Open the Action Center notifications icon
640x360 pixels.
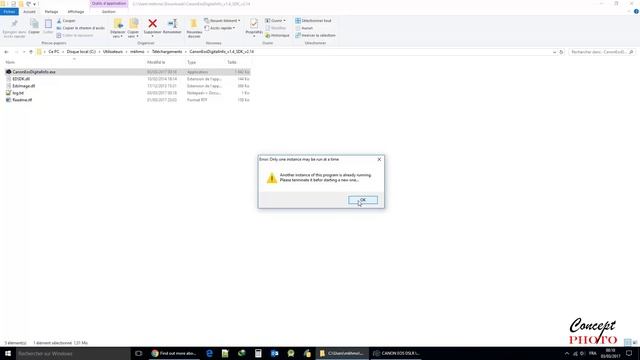(629, 353)
